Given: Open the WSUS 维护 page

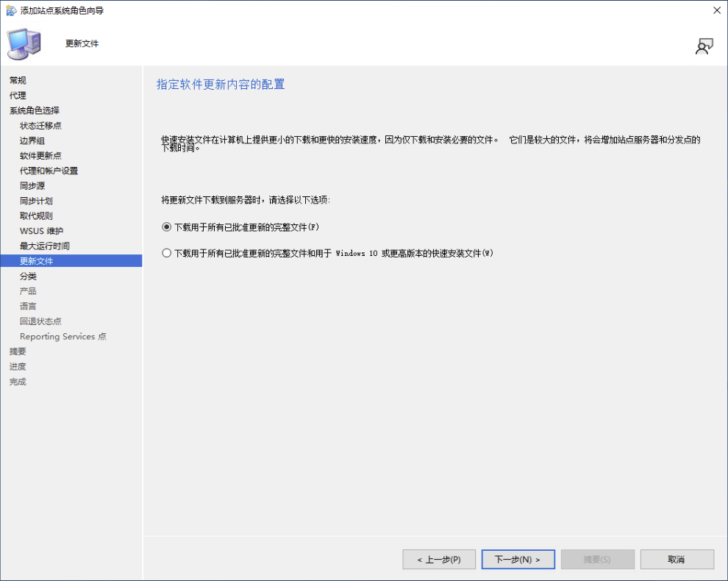Looking at the screenshot, I should (x=41, y=231).
